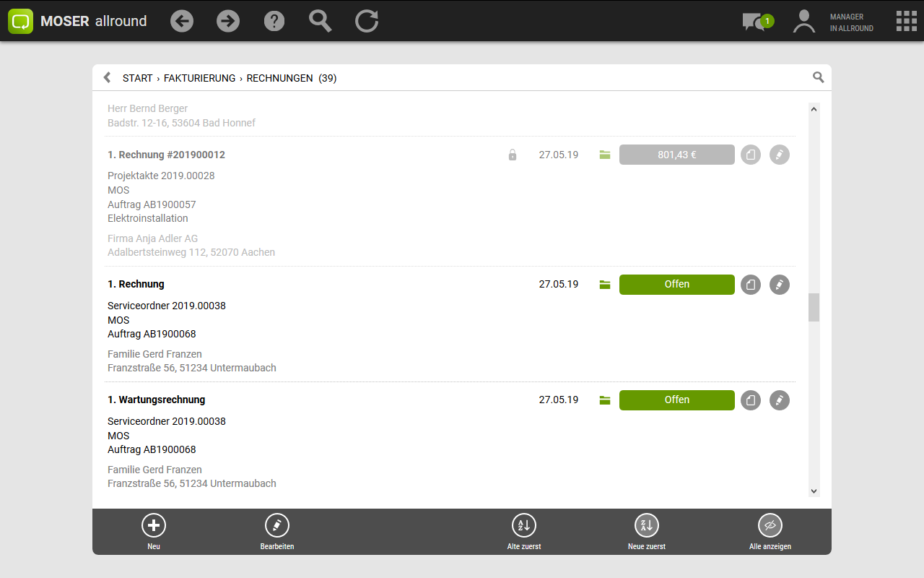Image resolution: width=924 pixels, height=578 pixels.
Task: Open global search magnifier in top bar
Action: tap(321, 21)
